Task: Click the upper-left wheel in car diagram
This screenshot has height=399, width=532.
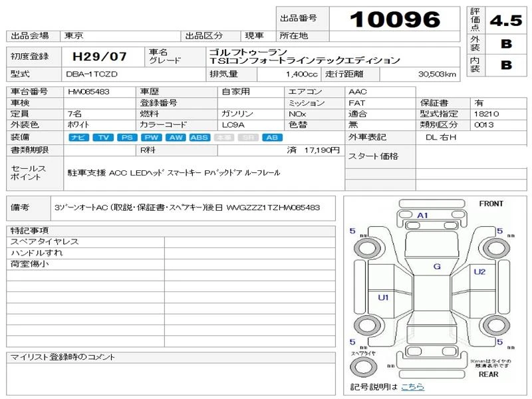Action: [368, 248]
